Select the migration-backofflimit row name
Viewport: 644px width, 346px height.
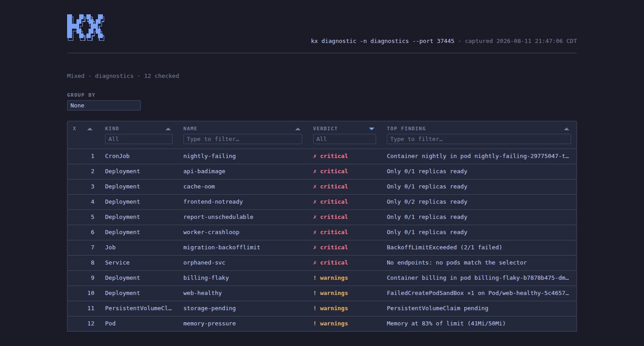coord(222,248)
